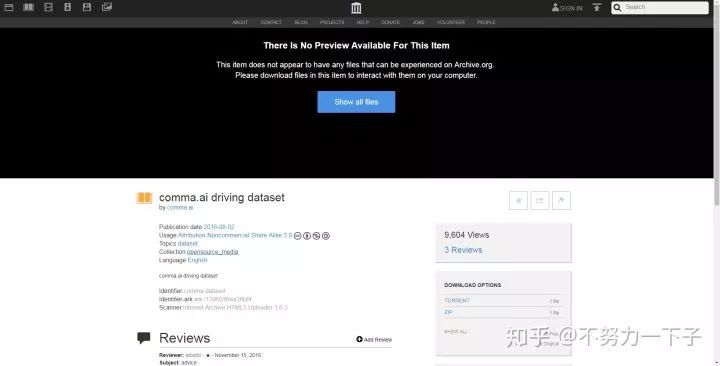Screen dimensions: 720x366
Task: Open the audio (speaker) media icon
Action: coord(68,7)
